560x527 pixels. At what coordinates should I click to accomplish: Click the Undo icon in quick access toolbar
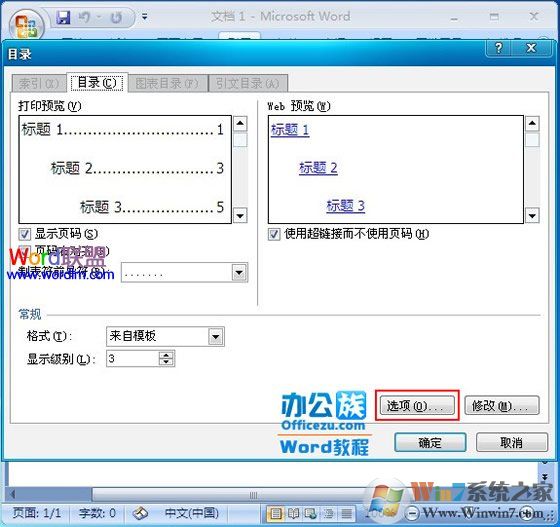coord(84,17)
